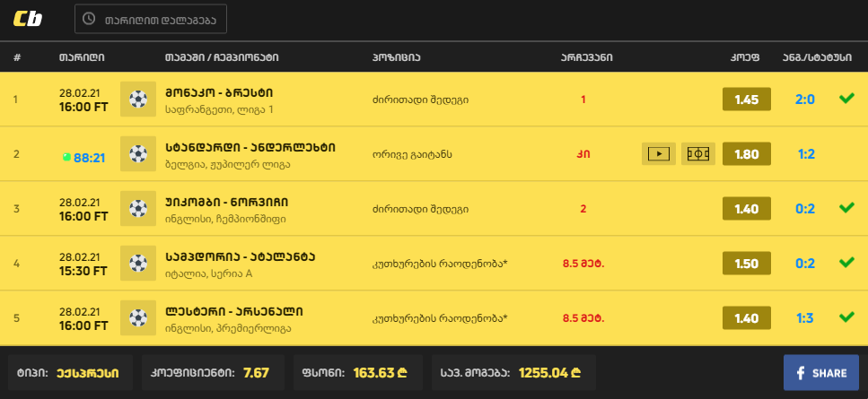
Task: Click green checkmark for სამპდორია - ატალანტა
Action: (846, 263)
